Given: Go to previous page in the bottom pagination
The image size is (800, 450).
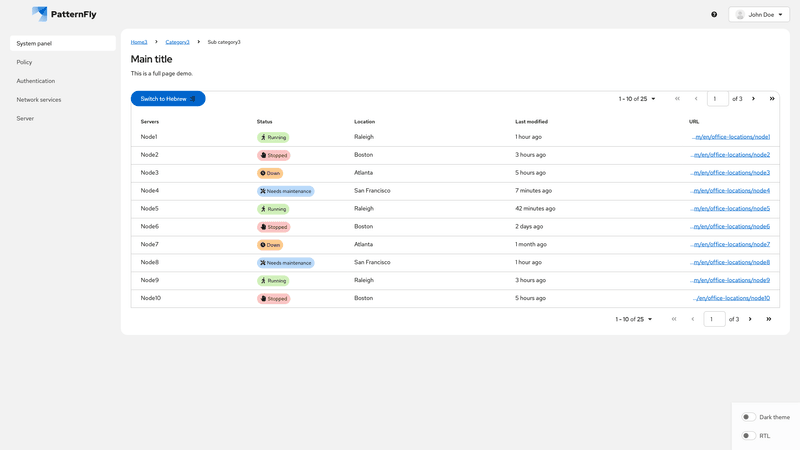Looking at the screenshot, I should pyautogui.click(x=692, y=319).
